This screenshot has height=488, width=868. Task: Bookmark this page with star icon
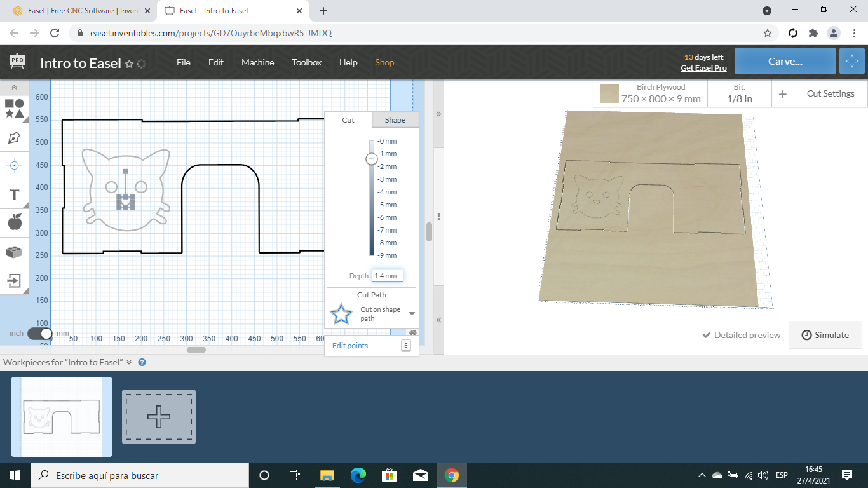pyautogui.click(x=768, y=33)
